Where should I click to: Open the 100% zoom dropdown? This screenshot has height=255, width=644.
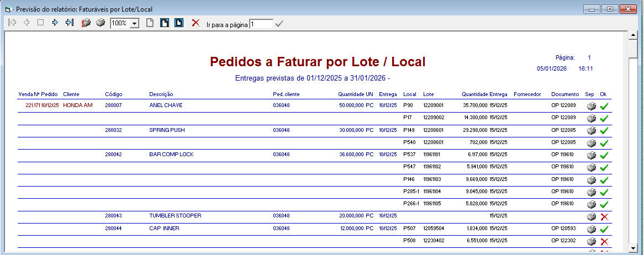point(134,24)
